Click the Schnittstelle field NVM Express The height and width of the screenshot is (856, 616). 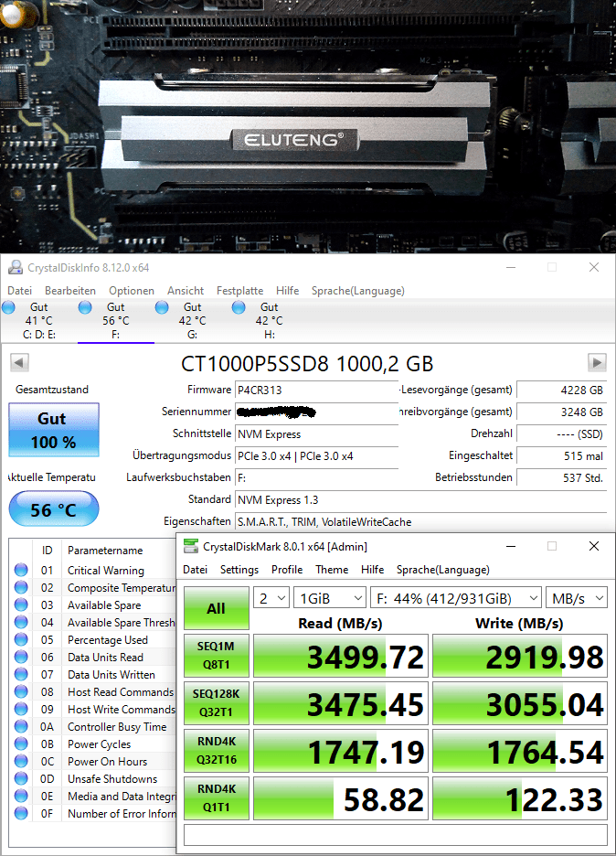[316, 434]
